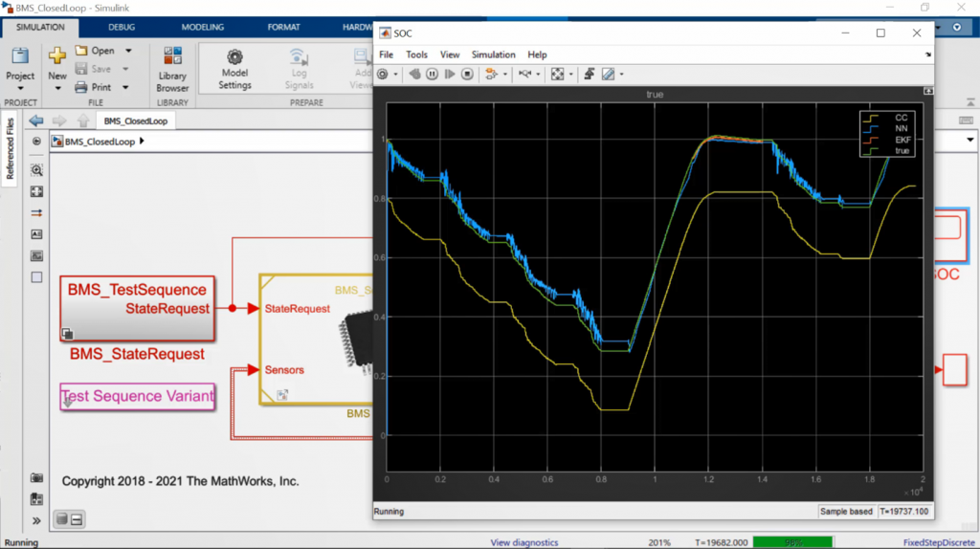Open the scope configuration properties dropdown
980x549 pixels.
(395, 74)
